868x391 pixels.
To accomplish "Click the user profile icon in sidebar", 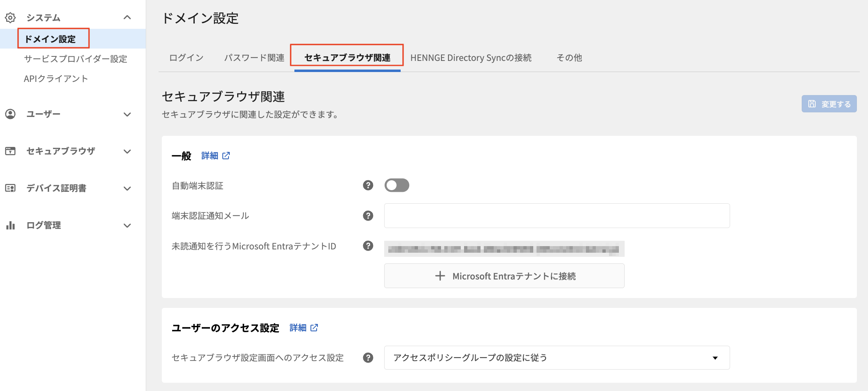I will click(10, 114).
